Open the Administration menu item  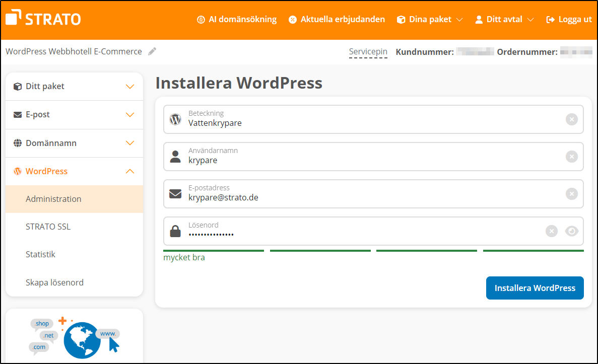coord(53,199)
